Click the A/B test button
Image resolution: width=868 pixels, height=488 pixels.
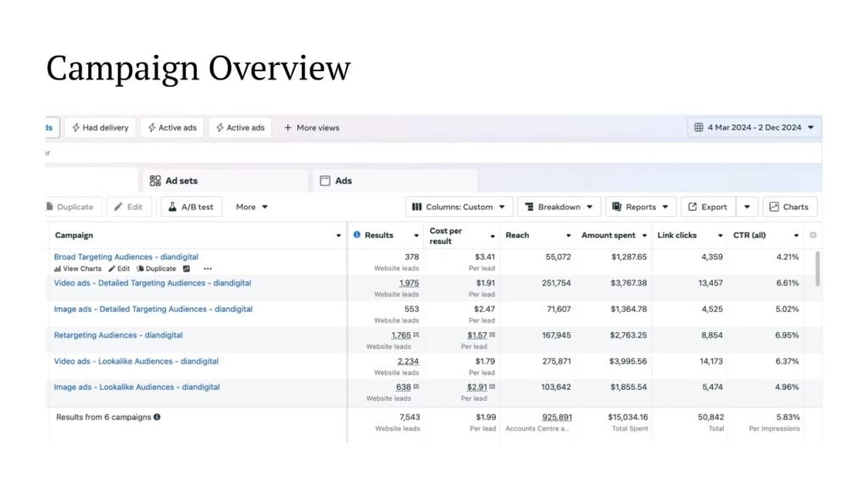(191, 207)
